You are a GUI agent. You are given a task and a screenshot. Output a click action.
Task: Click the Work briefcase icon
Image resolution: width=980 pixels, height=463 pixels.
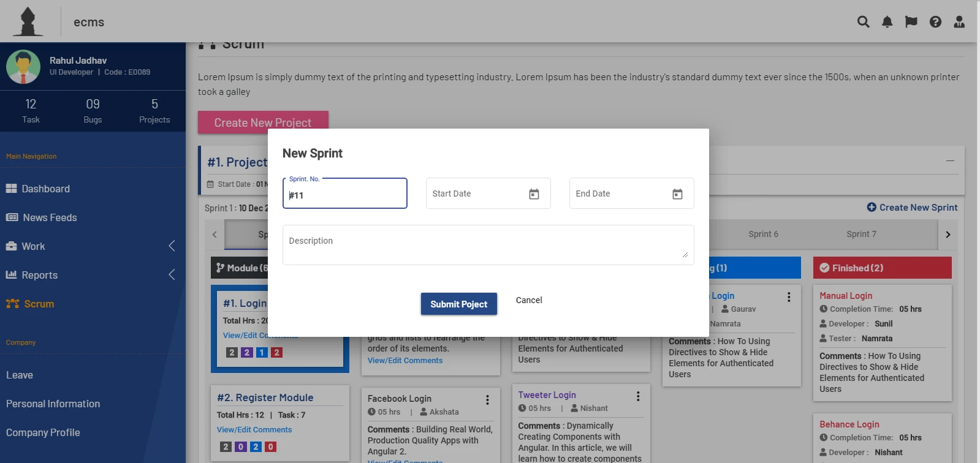coord(12,246)
